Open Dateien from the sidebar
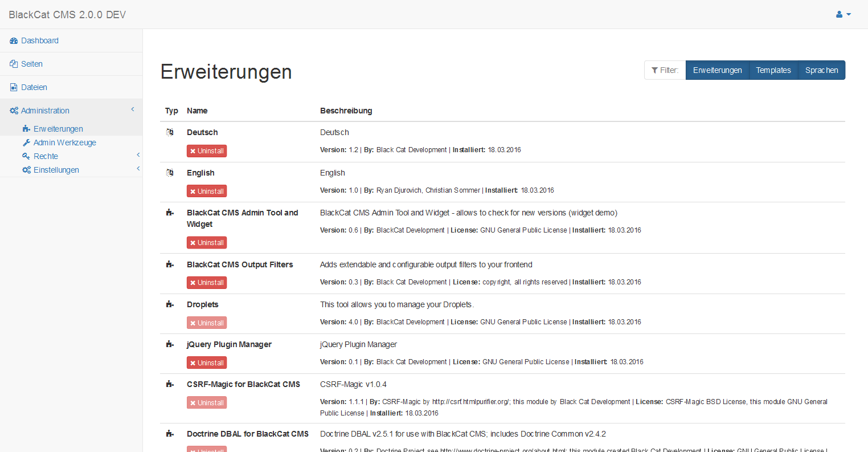Viewport: 868px width, 452px height. 34,87
